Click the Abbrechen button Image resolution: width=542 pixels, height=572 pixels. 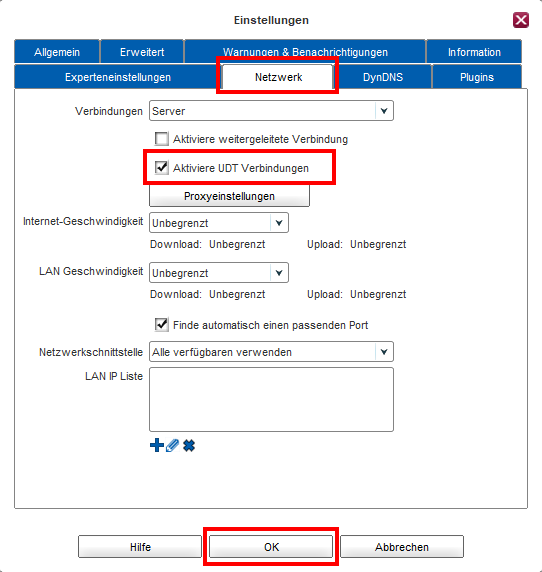click(402, 546)
